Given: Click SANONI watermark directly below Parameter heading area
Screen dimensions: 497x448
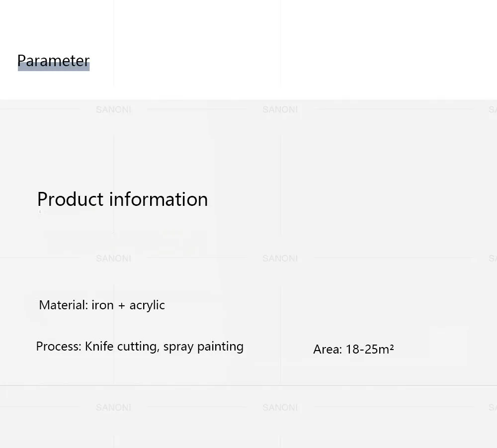Looking at the screenshot, I should pyautogui.click(x=113, y=110).
